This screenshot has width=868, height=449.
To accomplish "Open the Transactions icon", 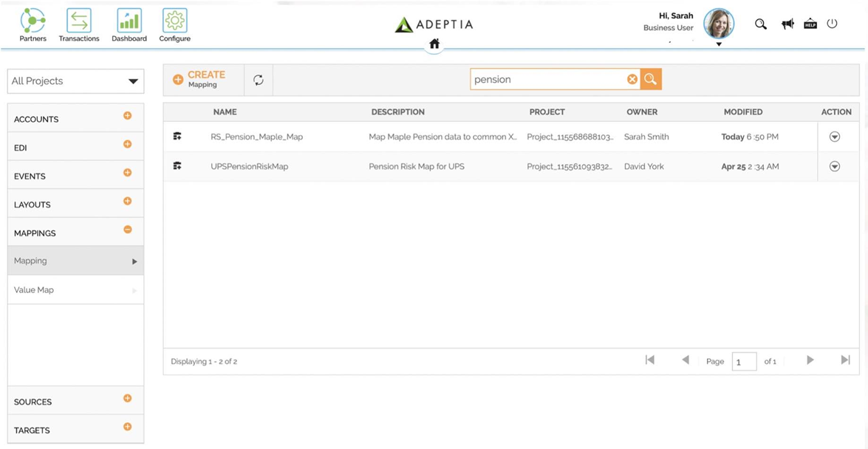I will [79, 21].
